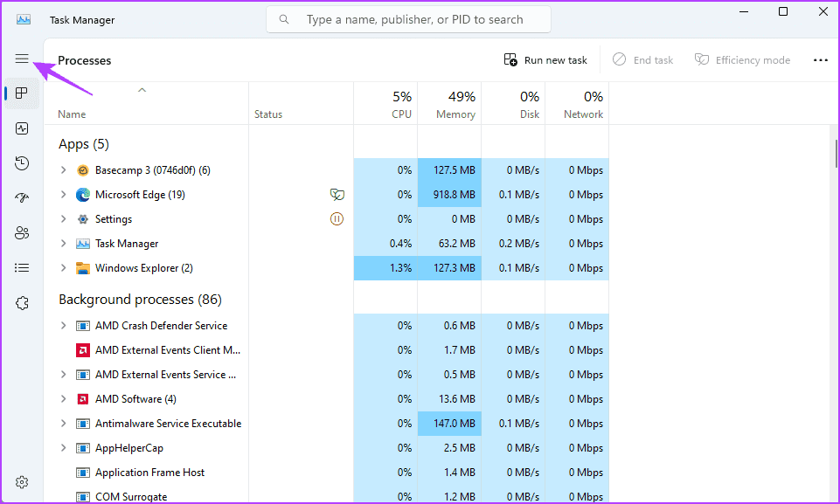Select the Processes page icon in sidebar

(x=22, y=93)
